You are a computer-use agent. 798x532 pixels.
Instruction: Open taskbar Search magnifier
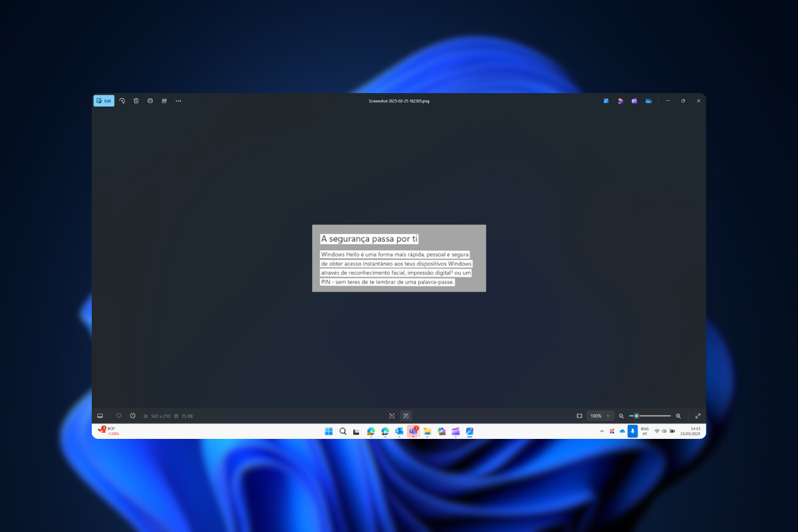pyautogui.click(x=343, y=432)
